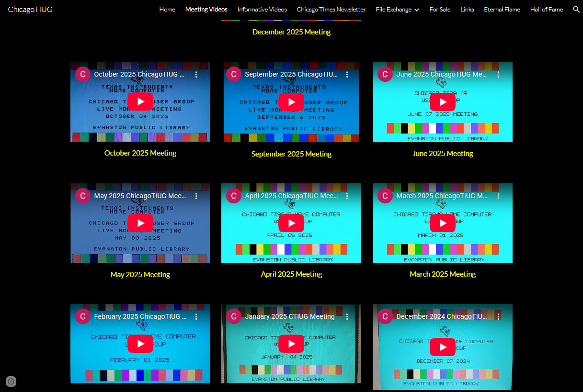Open three-dot menu on February 2025 video

coord(196,317)
